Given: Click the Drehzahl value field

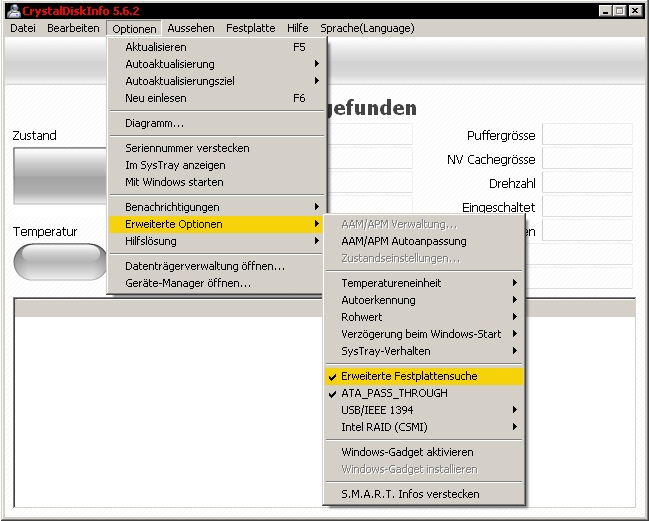Looking at the screenshot, I should pos(587,182).
